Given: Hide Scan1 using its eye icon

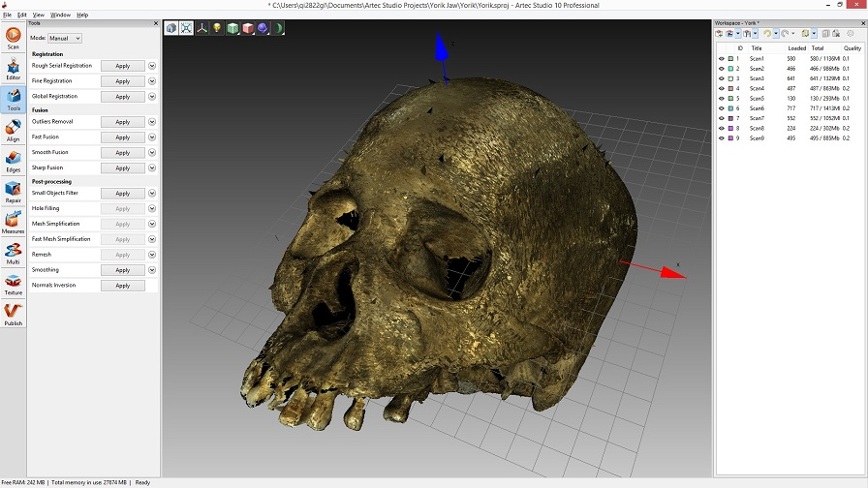Looking at the screenshot, I should 721,59.
